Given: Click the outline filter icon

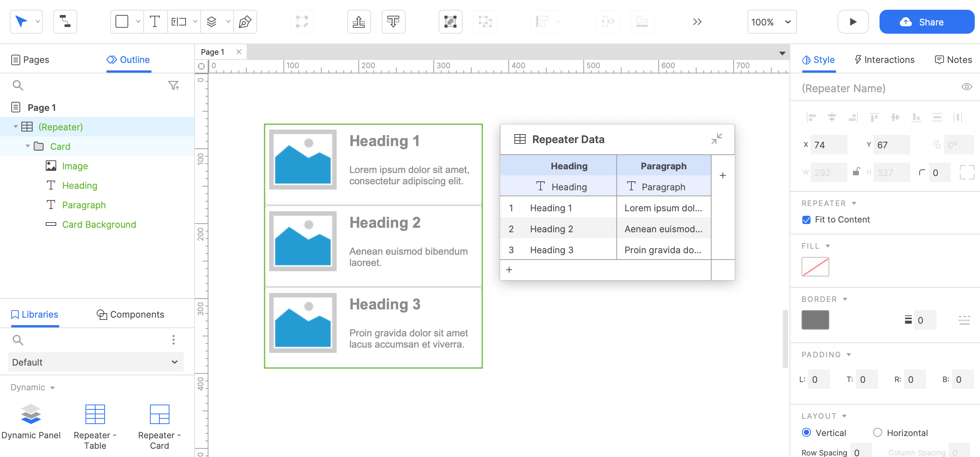Looking at the screenshot, I should click(174, 85).
